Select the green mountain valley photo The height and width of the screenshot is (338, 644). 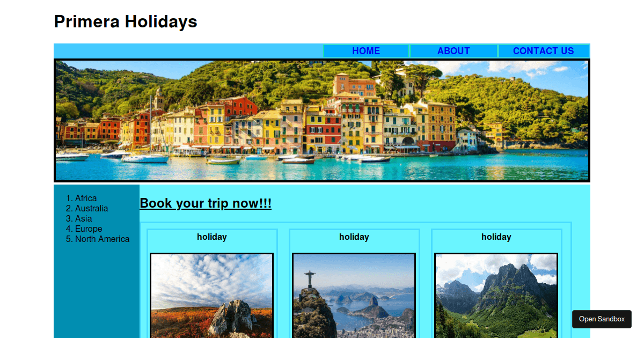click(x=496, y=296)
